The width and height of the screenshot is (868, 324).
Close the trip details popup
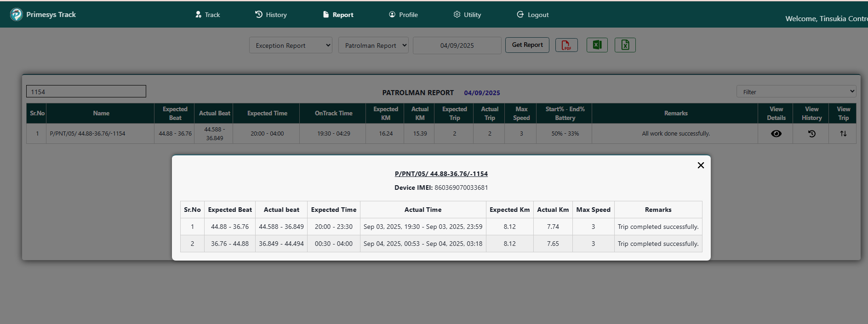click(x=701, y=165)
